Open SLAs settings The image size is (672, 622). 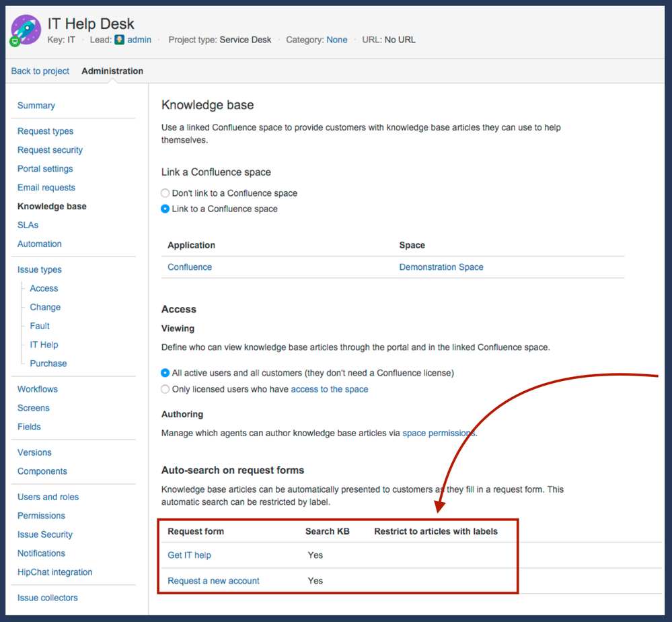[x=28, y=226]
